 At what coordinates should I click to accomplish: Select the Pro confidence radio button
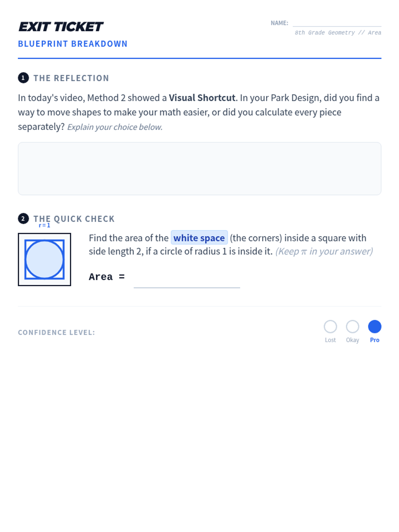click(x=374, y=327)
